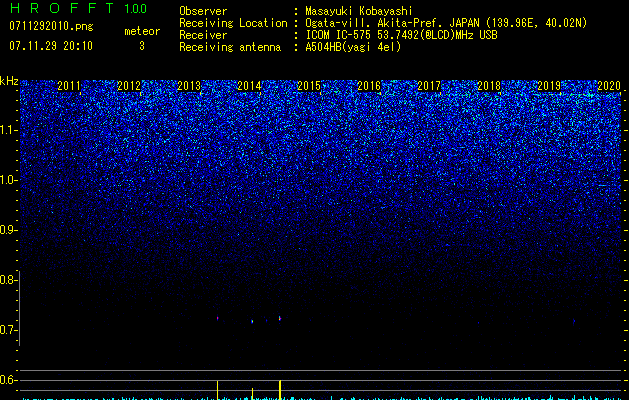Click the 2015 time axis marker
Viewport: 629px width, 400px height.
[x=309, y=85]
